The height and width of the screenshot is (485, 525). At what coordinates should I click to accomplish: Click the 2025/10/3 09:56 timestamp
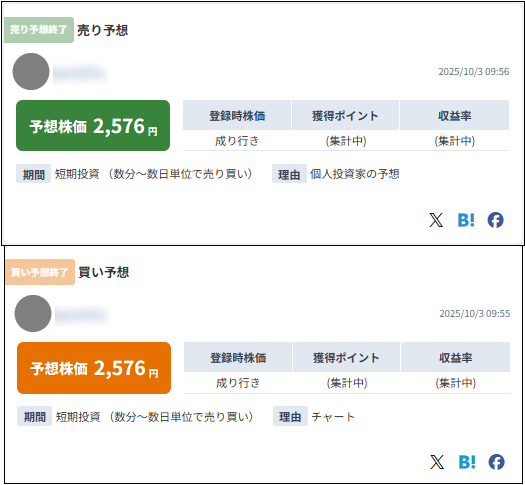pos(474,72)
